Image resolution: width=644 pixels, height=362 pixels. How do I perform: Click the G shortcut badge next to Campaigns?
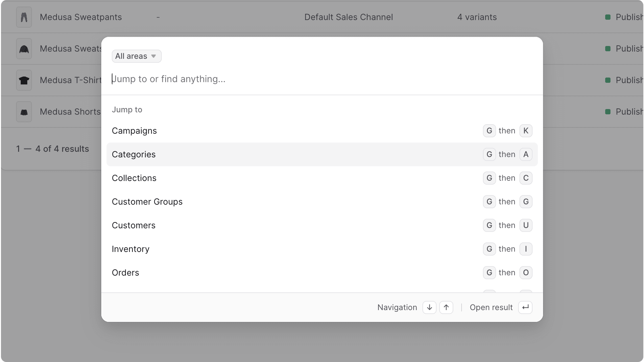point(489,130)
